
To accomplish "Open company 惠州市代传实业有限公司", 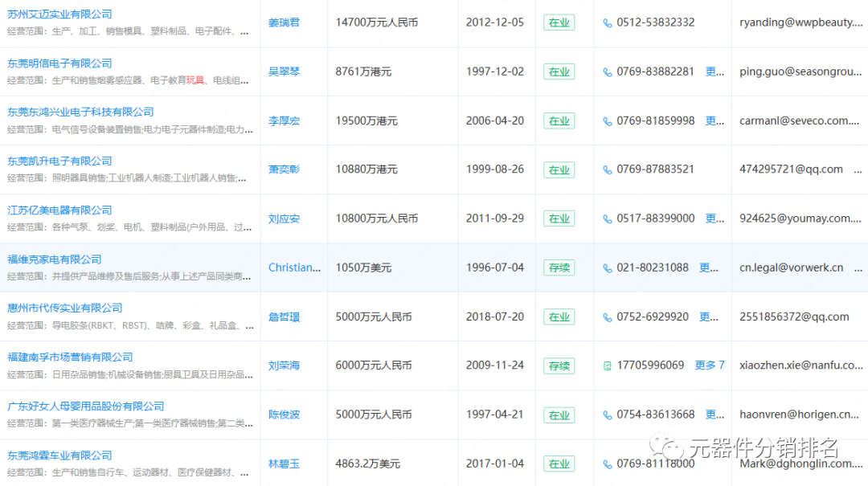I will click(x=65, y=308).
